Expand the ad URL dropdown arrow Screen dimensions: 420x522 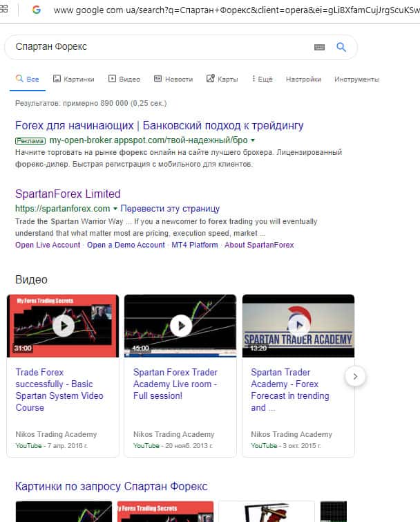(252, 140)
